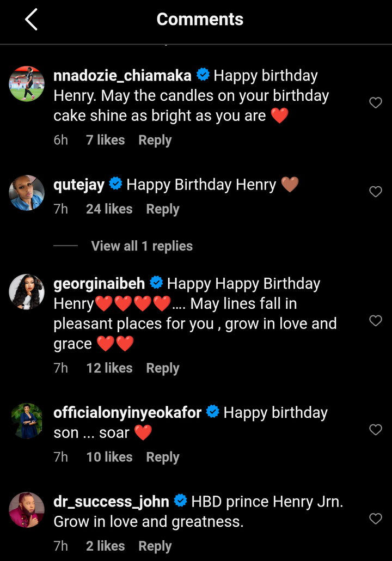Tap georginaibeh's profile photo

click(27, 291)
